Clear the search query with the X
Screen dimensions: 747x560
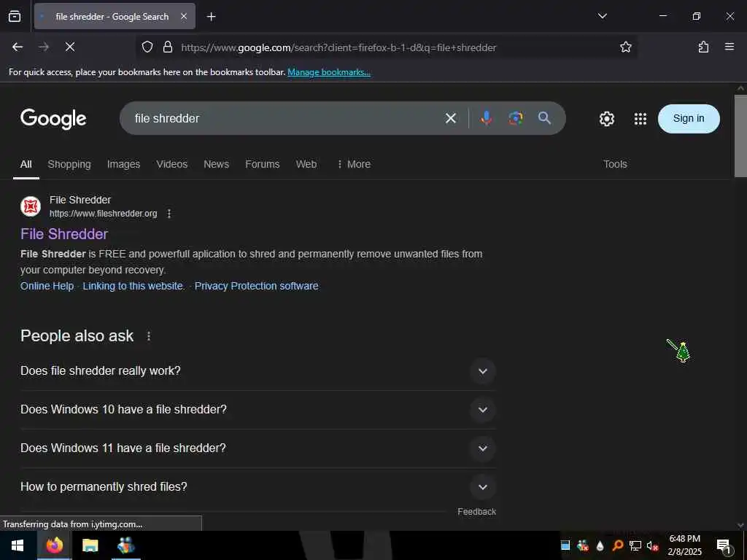coord(450,118)
